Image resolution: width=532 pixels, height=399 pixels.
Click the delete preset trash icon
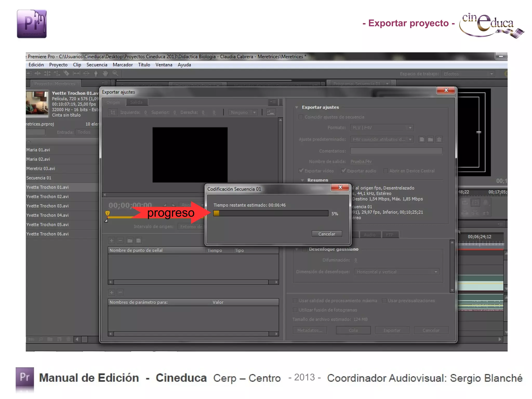coord(439,140)
